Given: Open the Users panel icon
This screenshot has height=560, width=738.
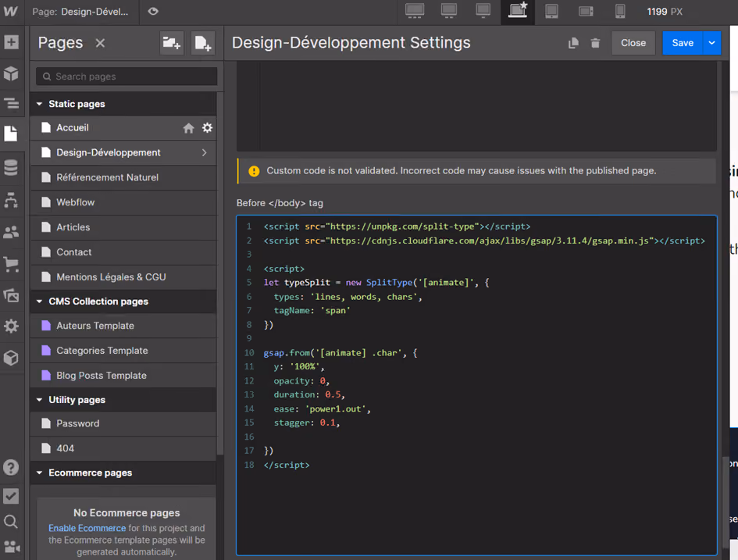Looking at the screenshot, I should [x=11, y=232].
